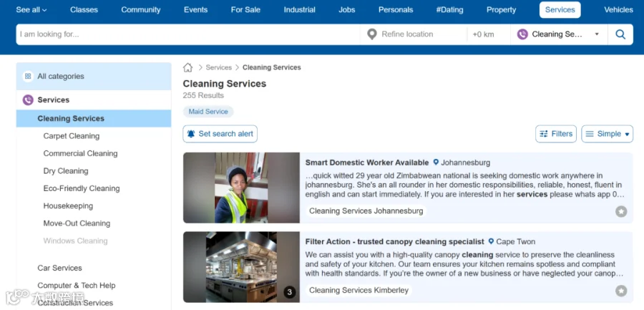644x310 pixels.
Task: Select the active Services tab
Action: 560,10
